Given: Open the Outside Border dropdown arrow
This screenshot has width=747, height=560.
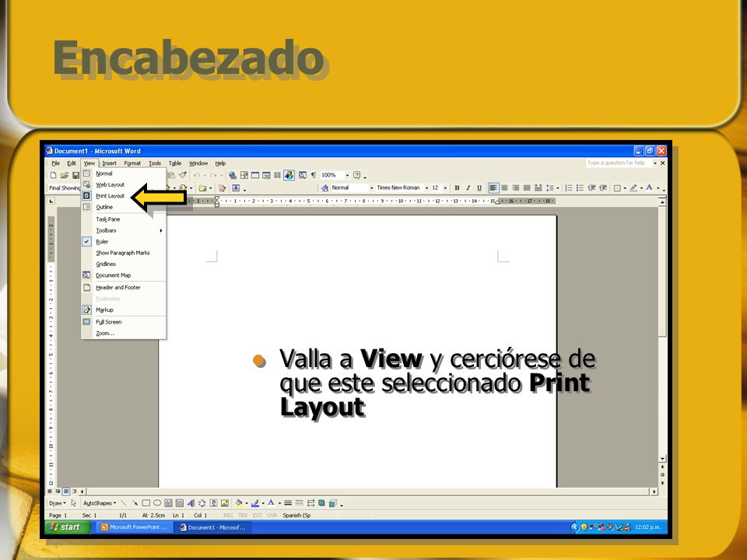Looking at the screenshot, I should tap(625, 188).
